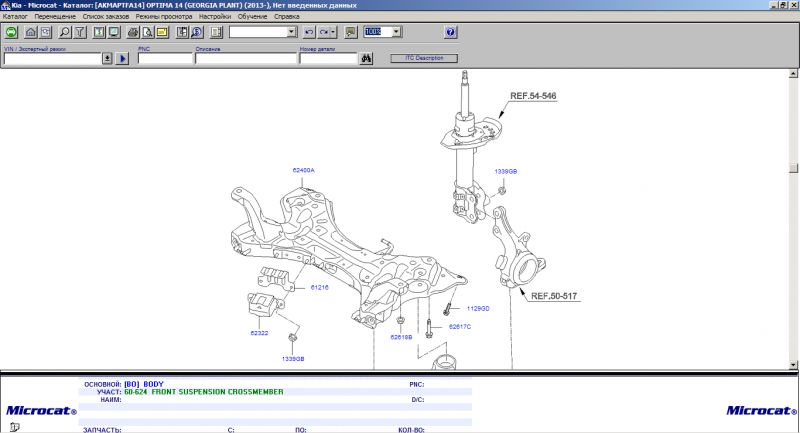
Task: Click 60-624 FRONT SUSPENSION CROSSMEMBER text
Action: pyautogui.click(x=204, y=392)
